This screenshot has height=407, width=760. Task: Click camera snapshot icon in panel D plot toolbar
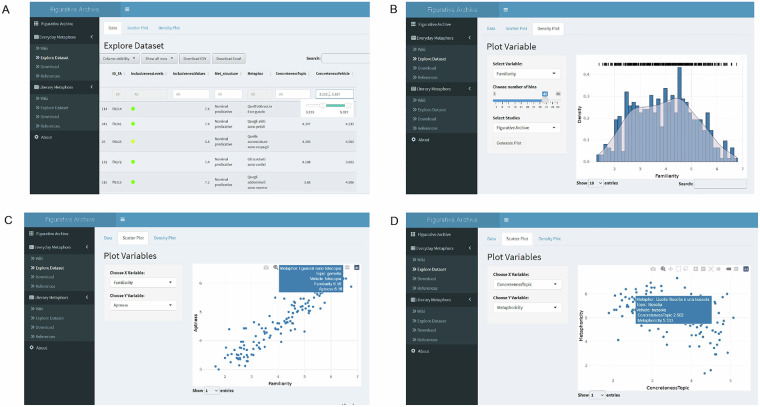point(653,269)
